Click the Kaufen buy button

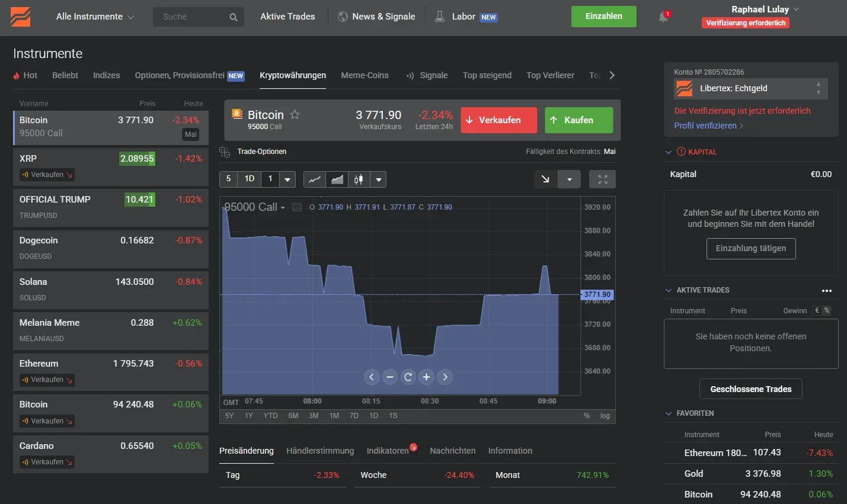(578, 120)
